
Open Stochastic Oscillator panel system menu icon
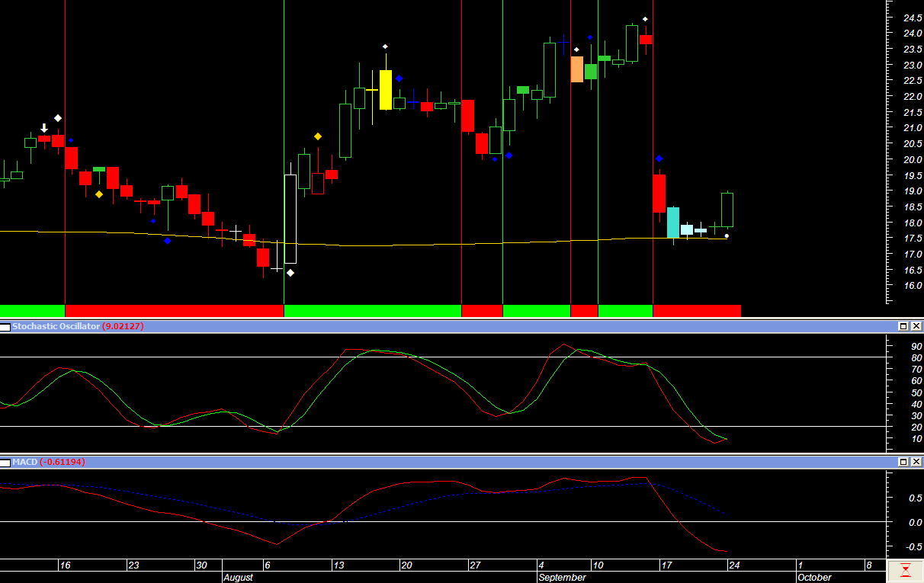tap(5, 326)
